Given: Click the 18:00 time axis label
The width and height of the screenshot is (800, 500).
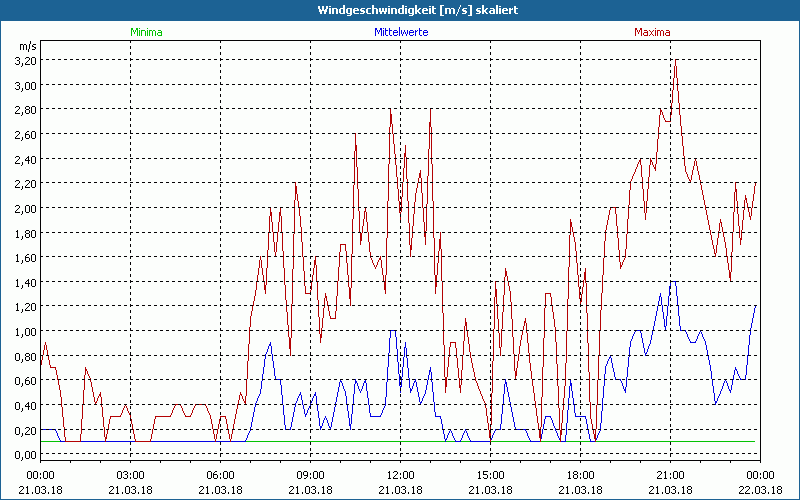Looking at the screenshot, I should click(581, 475).
